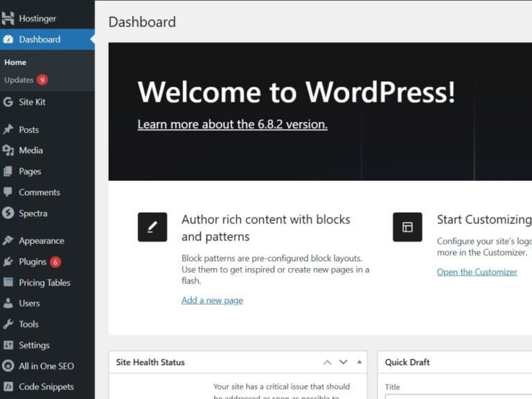Click the red Plugins count badge
Viewport: 532px width, 399px height.
[x=55, y=262]
